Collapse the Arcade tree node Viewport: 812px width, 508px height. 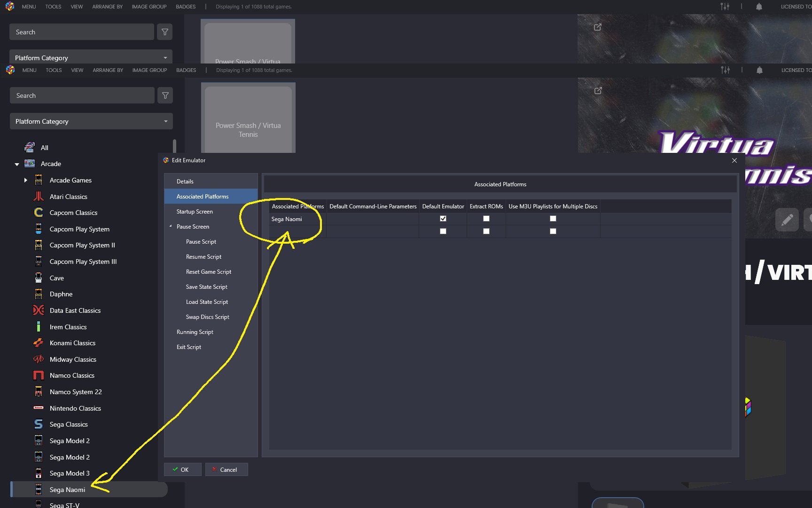click(17, 164)
